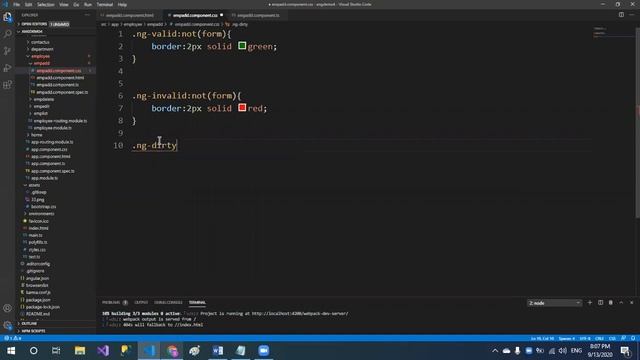Open Zoom from the taskbar
The height and width of the screenshot is (360, 640).
(264, 351)
